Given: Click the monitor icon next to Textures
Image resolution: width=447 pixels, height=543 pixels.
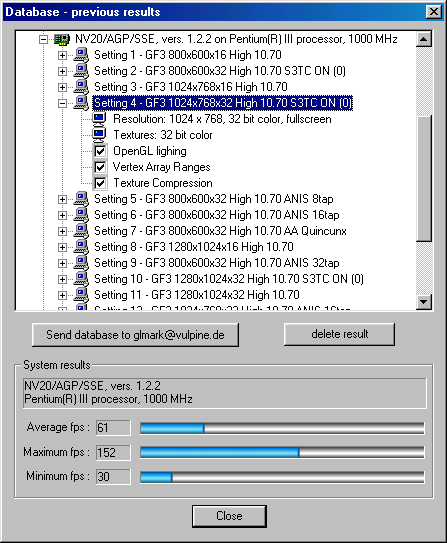Looking at the screenshot, I should click(99, 135).
